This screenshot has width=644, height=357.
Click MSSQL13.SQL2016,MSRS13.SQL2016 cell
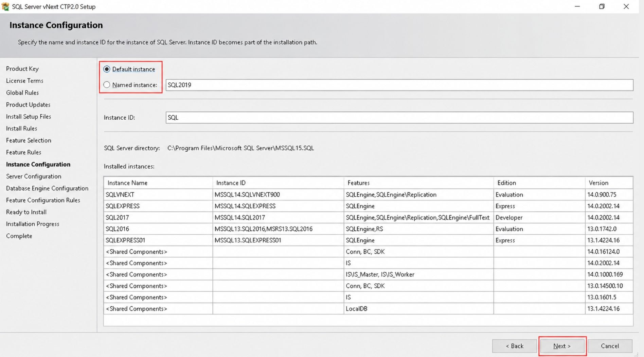[278, 229]
